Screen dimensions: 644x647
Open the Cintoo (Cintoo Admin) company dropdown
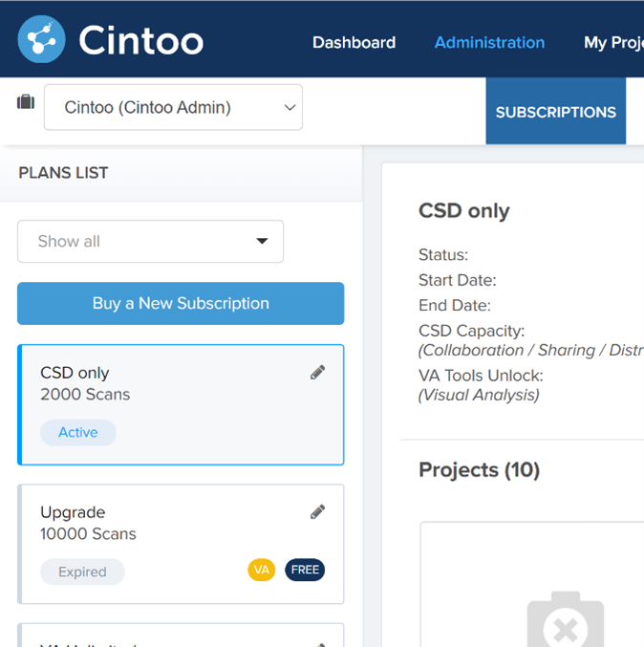pyautogui.click(x=173, y=107)
